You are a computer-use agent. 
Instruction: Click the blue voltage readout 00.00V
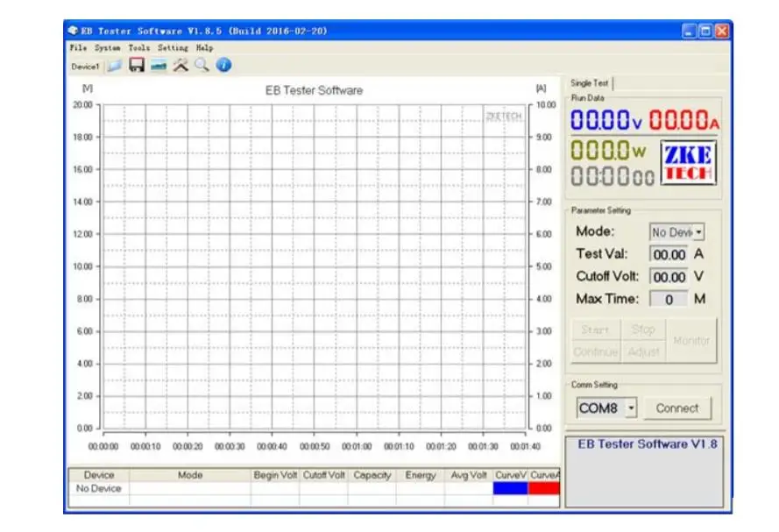pos(605,120)
